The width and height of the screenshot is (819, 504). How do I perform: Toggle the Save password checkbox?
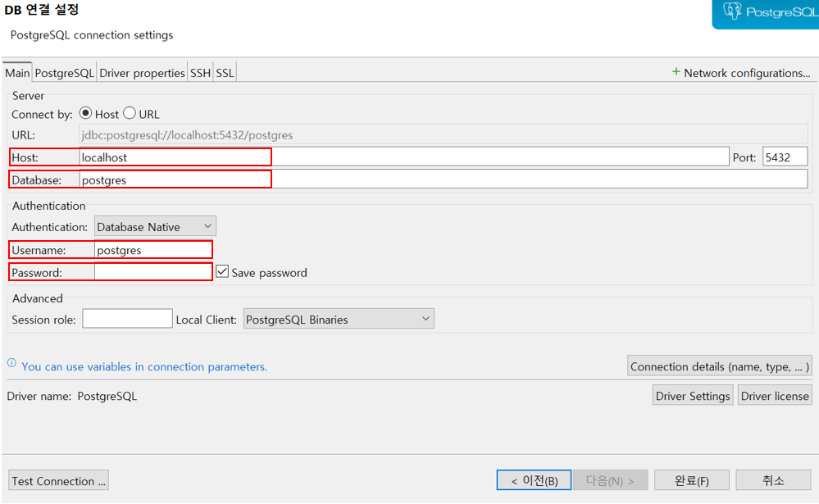point(222,271)
